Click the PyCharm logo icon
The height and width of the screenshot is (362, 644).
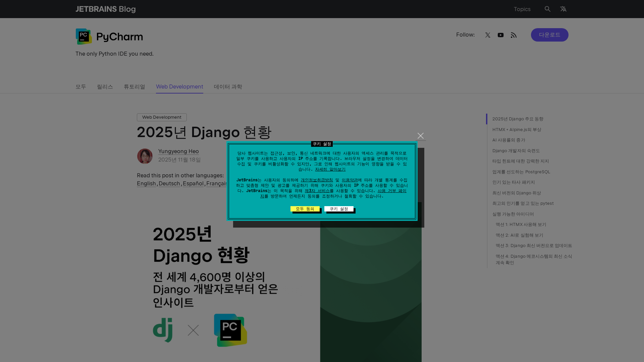coord(84,37)
